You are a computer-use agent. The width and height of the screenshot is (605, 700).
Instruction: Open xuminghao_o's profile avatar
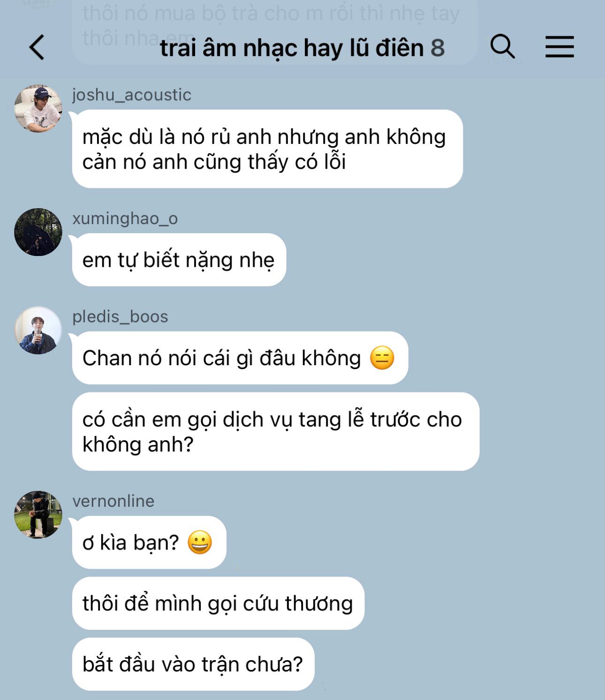[x=38, y=232]
